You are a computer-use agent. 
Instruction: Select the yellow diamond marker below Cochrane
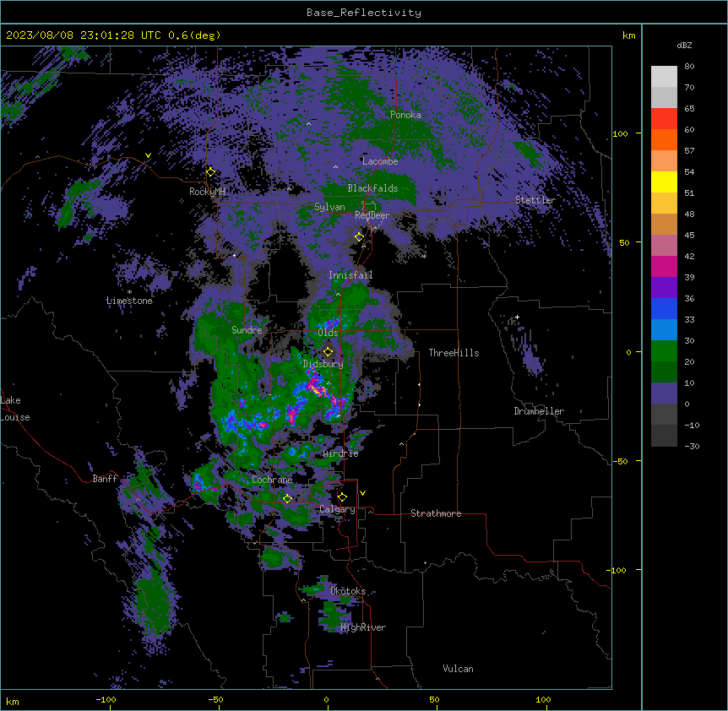click(287, 498)
